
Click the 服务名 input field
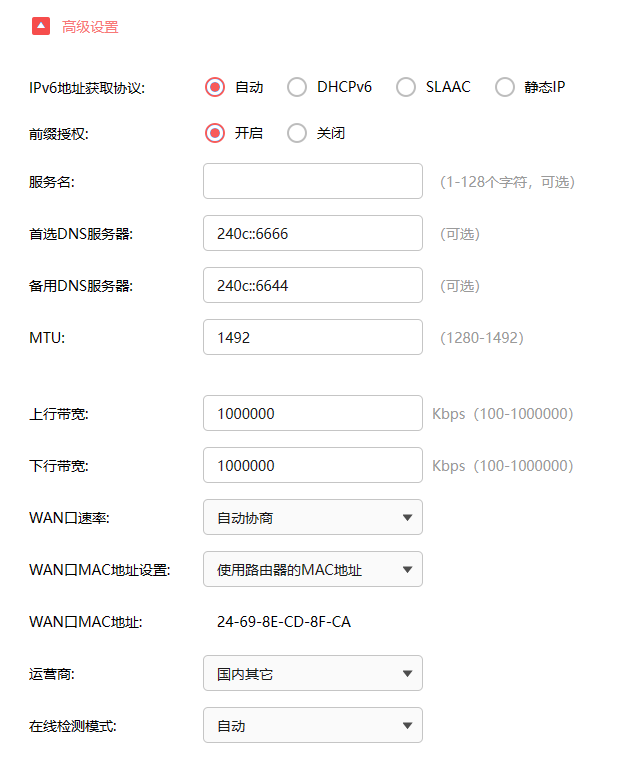tap(312, 181)
